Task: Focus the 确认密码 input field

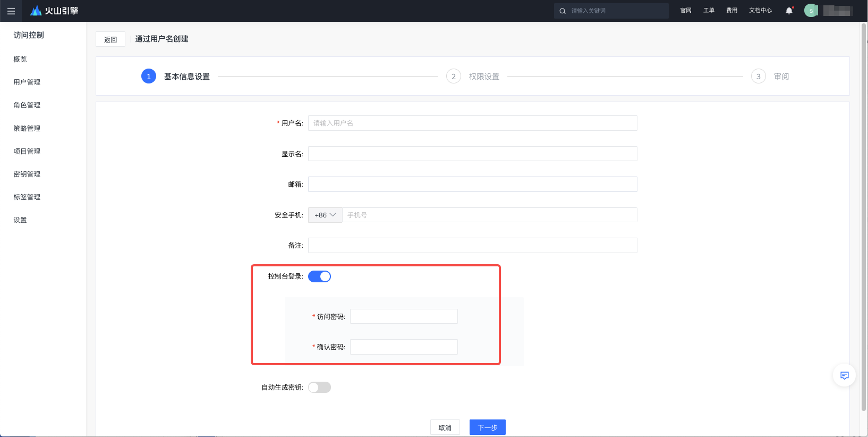Action: pyautogui.click(x=404, y=347)
